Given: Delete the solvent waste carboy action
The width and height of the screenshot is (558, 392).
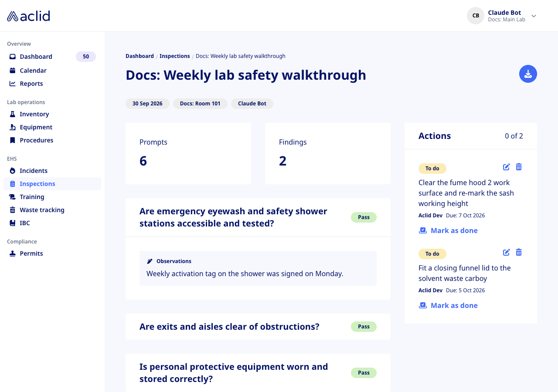Looking at the screenshot, I should pyautogui.click(x=519, y=252).
